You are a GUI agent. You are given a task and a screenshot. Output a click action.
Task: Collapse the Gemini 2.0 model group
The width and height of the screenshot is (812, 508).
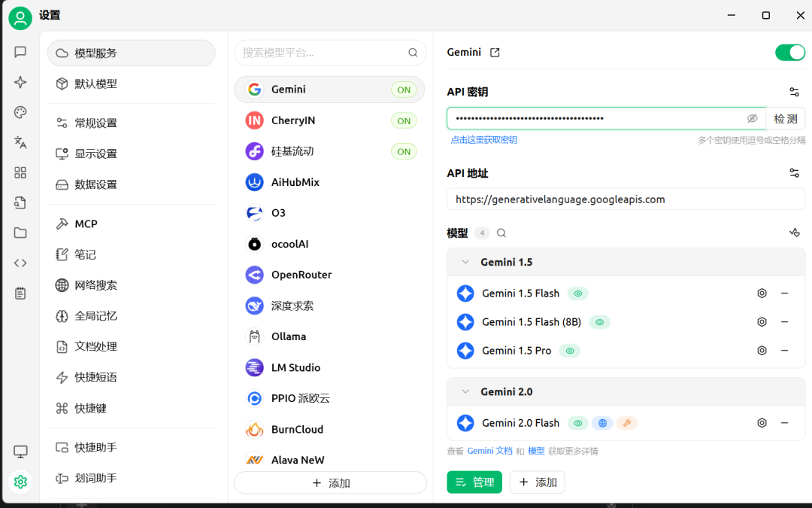465,391
